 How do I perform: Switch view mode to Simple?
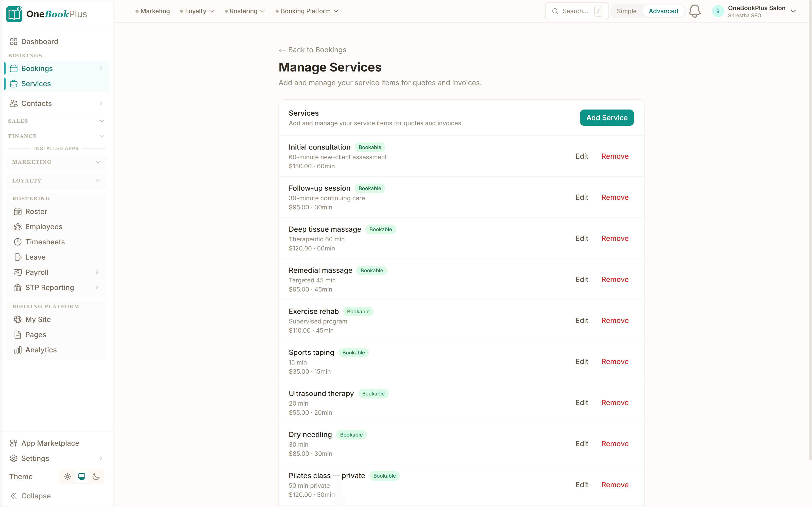pos(627,11)
